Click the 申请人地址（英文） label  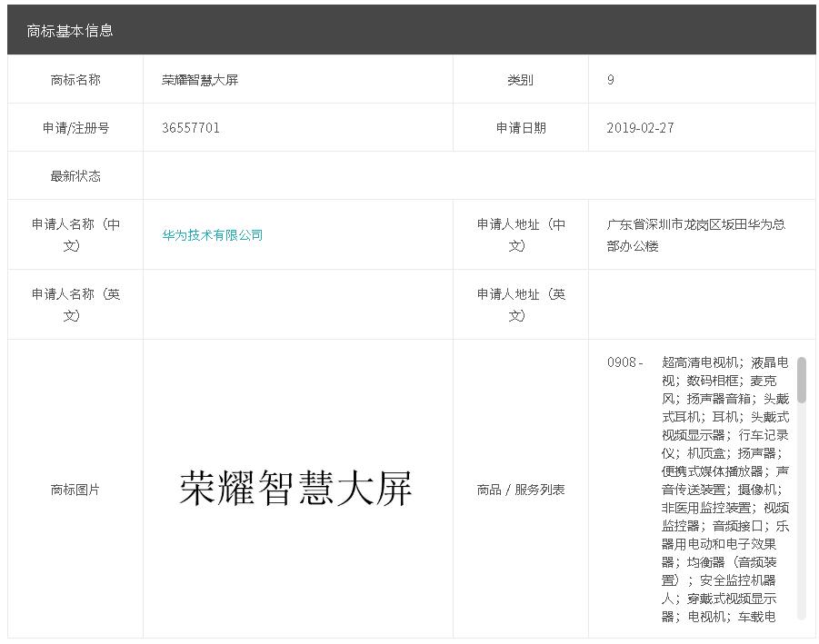[521, 304]
